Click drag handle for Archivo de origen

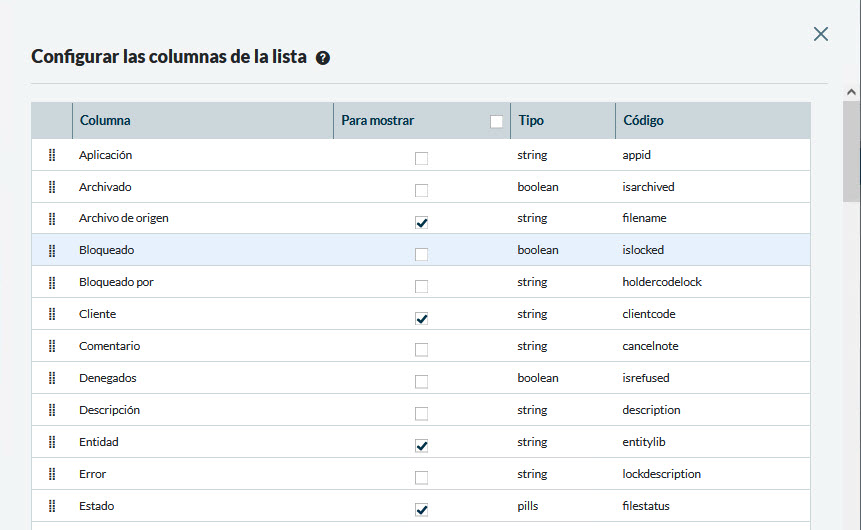coord(52,219)
